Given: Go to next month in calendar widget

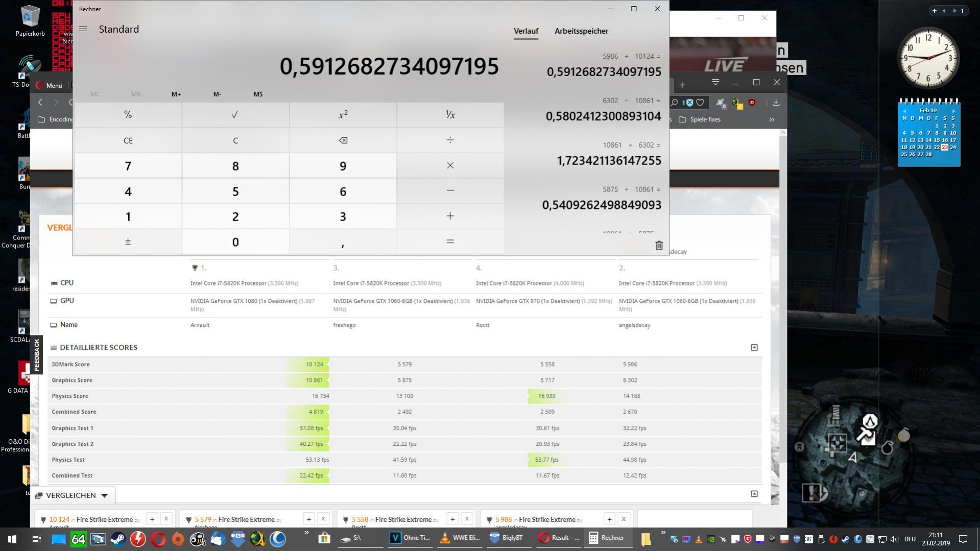Looking at the screenshot, I should 953,111.
